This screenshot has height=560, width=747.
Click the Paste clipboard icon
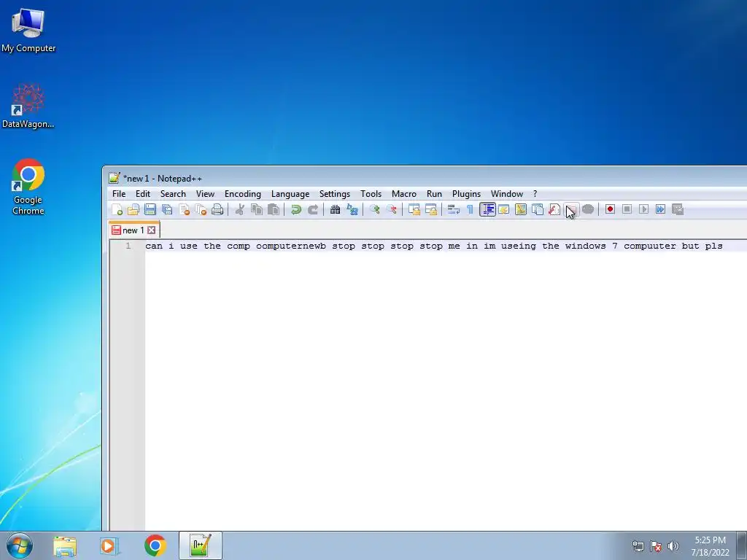coord(274,209)
